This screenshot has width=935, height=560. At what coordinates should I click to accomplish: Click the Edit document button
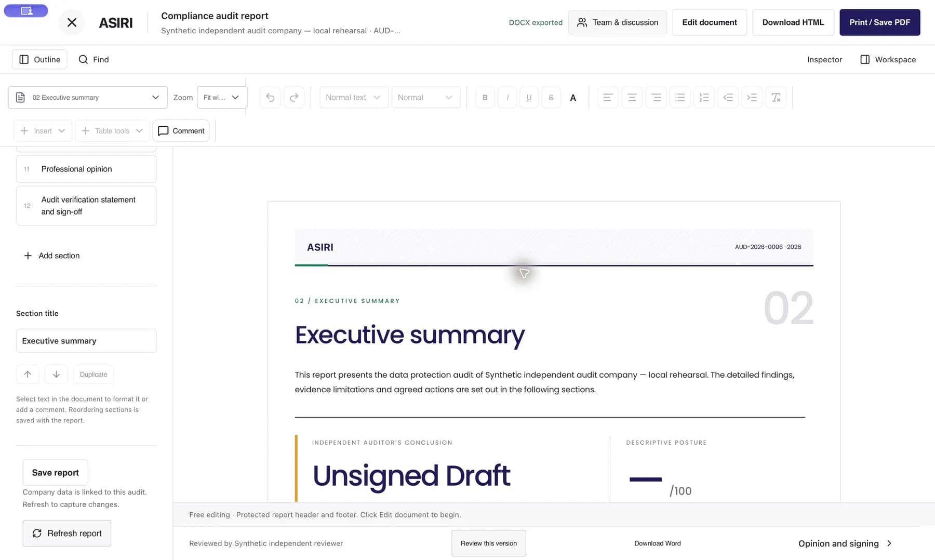[x=709, y=22]
